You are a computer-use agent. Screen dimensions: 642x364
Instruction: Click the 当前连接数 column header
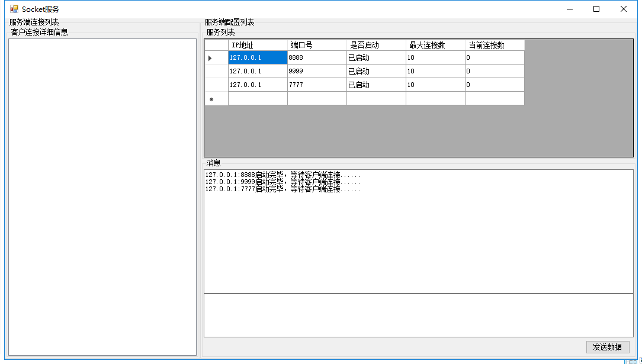tap(495, 45)
